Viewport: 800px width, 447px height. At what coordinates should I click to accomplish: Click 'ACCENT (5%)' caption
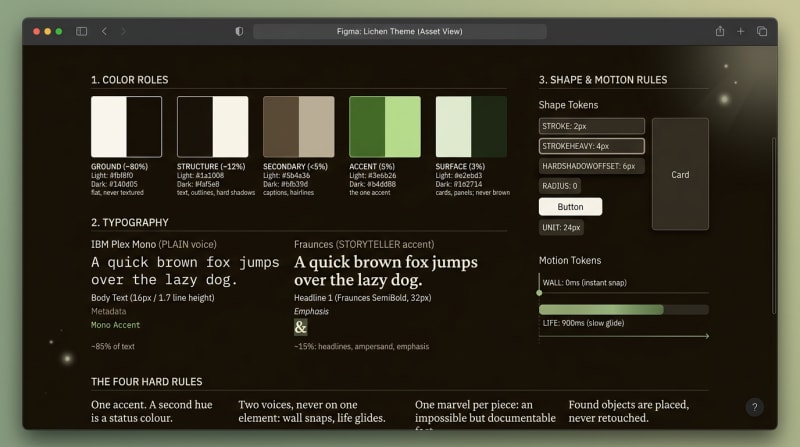pyautogui.click(x=372, y=166)
